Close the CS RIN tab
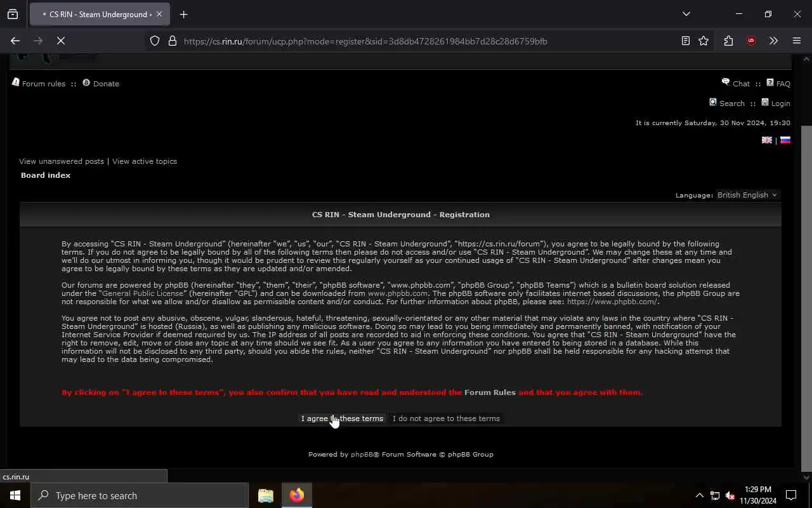Screen dimensions: 812x508 pyautogui.click(x=159, y=14)
